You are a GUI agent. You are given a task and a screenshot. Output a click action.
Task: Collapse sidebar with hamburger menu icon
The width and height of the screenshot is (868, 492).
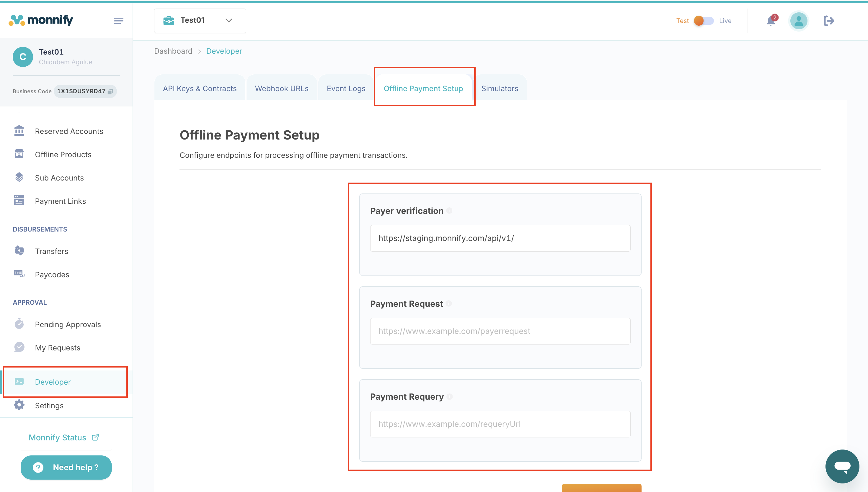(x=118, y=21)
